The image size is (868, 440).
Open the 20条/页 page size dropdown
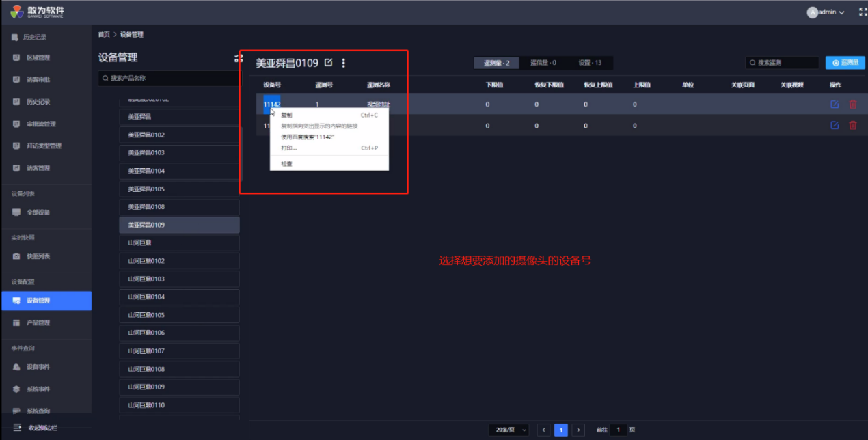(x=508, y=430)
